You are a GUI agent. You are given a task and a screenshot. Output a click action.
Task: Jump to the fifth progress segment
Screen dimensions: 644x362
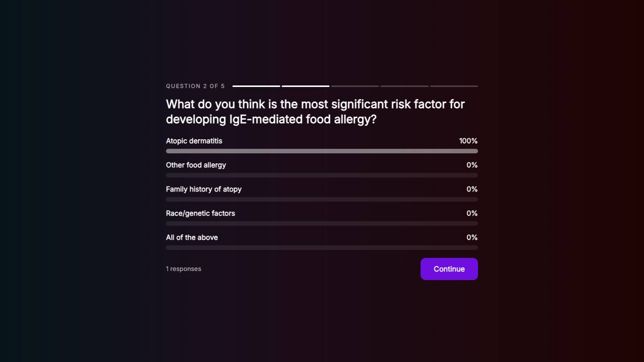click(454, 86)
